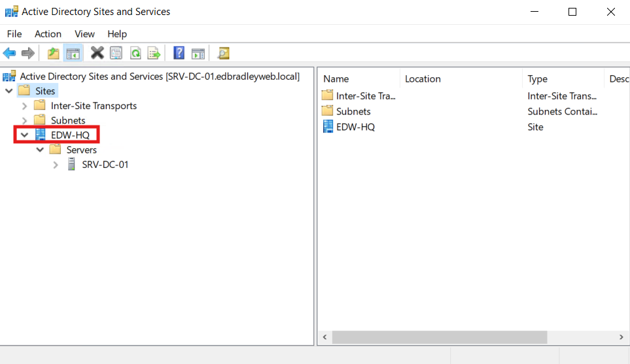630x364 pixels.
Task: Click the app icon in title bar
Action: [x=11, y=12]
